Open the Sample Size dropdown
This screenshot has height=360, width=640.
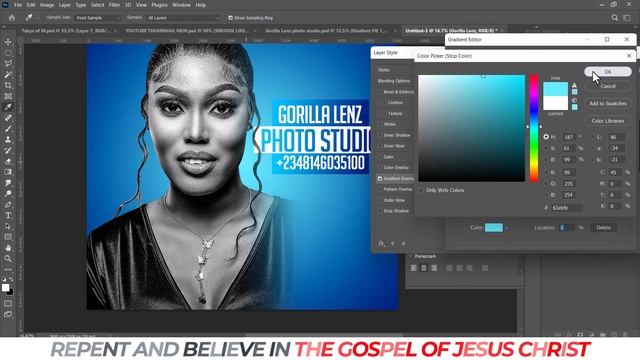tap(98, 18)
